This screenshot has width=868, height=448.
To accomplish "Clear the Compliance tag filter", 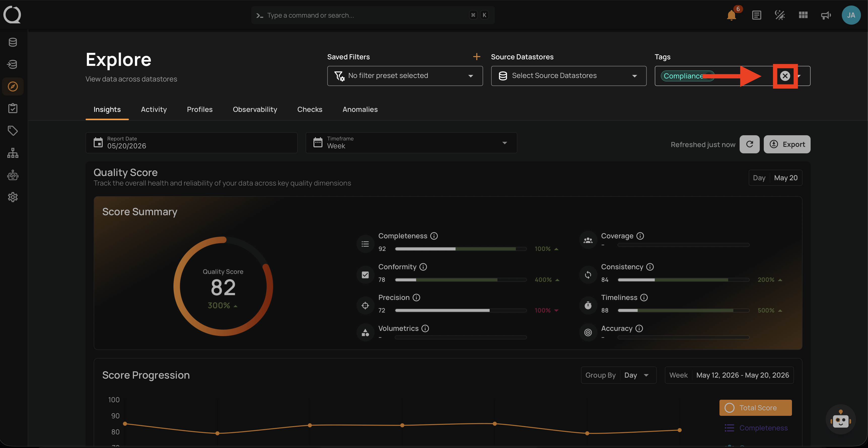I will click(785, 76).
